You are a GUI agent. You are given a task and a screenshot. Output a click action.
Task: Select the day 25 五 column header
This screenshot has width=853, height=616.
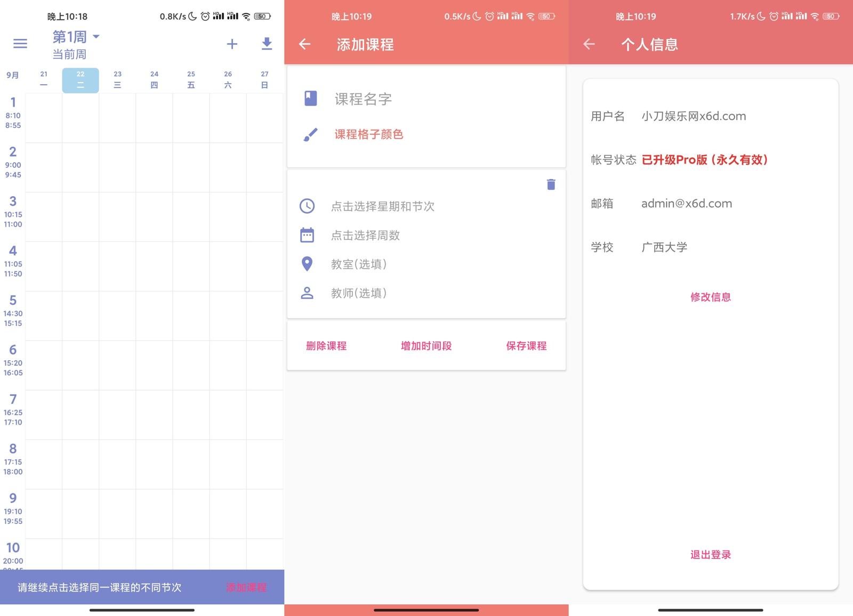pyautogui.click(x=191, y=80)
